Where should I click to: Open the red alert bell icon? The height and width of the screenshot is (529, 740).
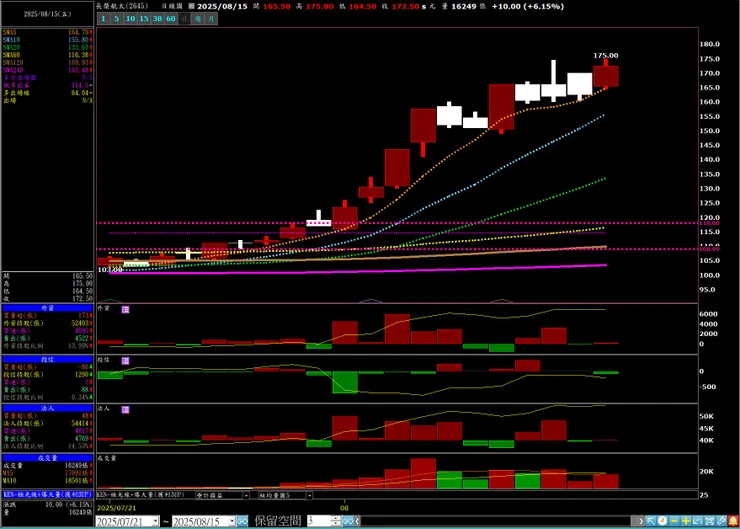pyautogui.click(x=733, y=521)
